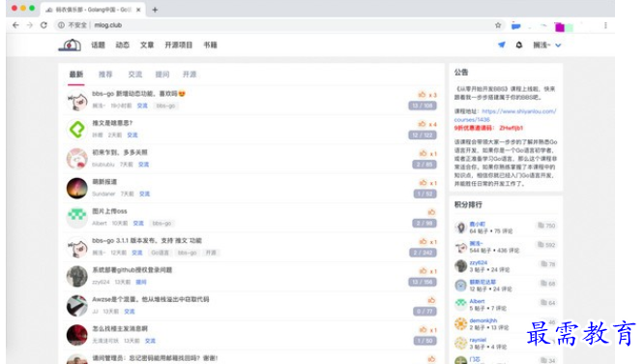Click comment count badge on 'bbs-go 新增动态功能'
Viewport: 644px width, 364px height.
[x=423, y=106]
